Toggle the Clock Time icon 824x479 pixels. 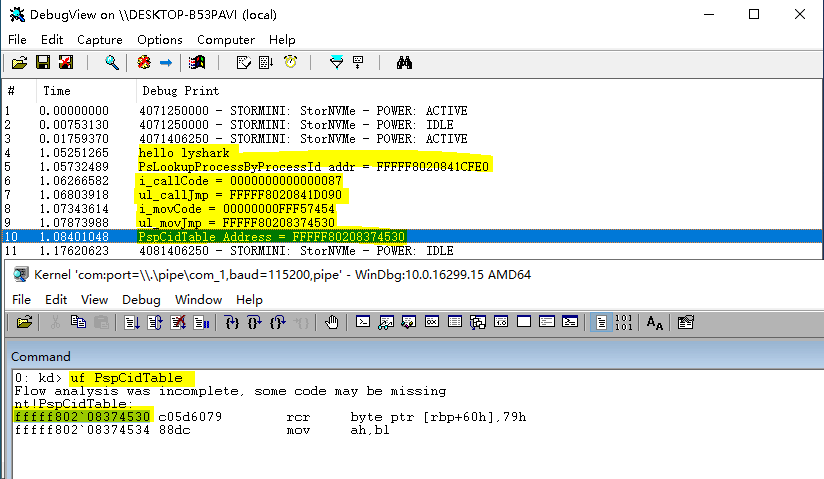pos(290,63)
